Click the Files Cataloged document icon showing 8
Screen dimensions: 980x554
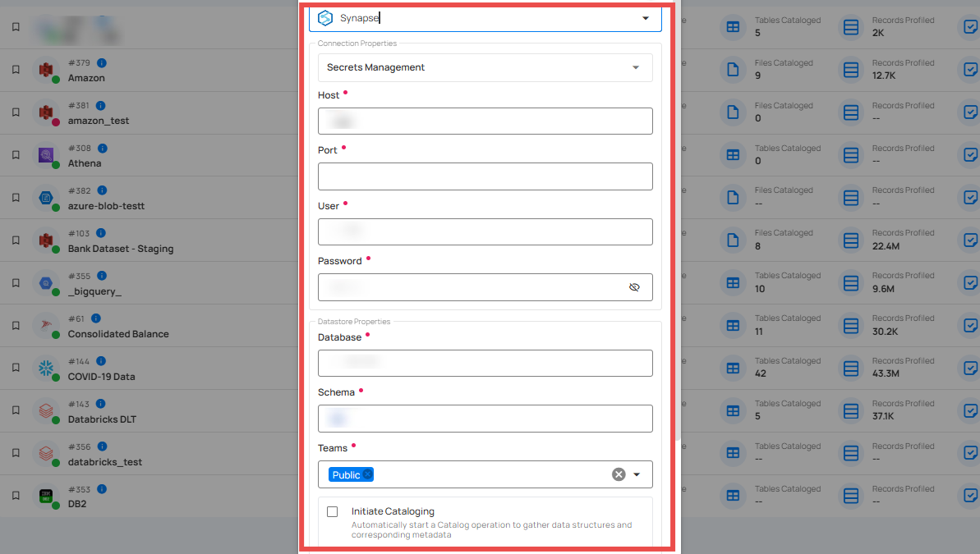point(732,240)
